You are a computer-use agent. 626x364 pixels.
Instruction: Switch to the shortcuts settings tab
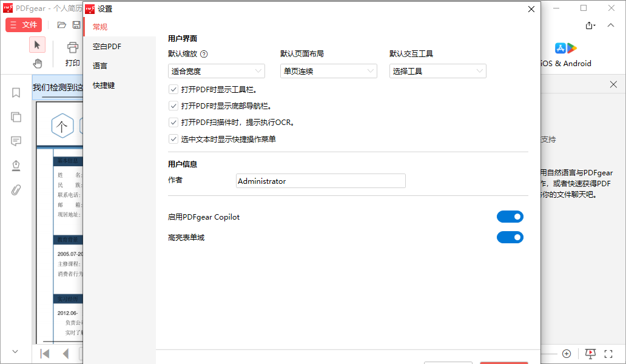tap(106, 85)
